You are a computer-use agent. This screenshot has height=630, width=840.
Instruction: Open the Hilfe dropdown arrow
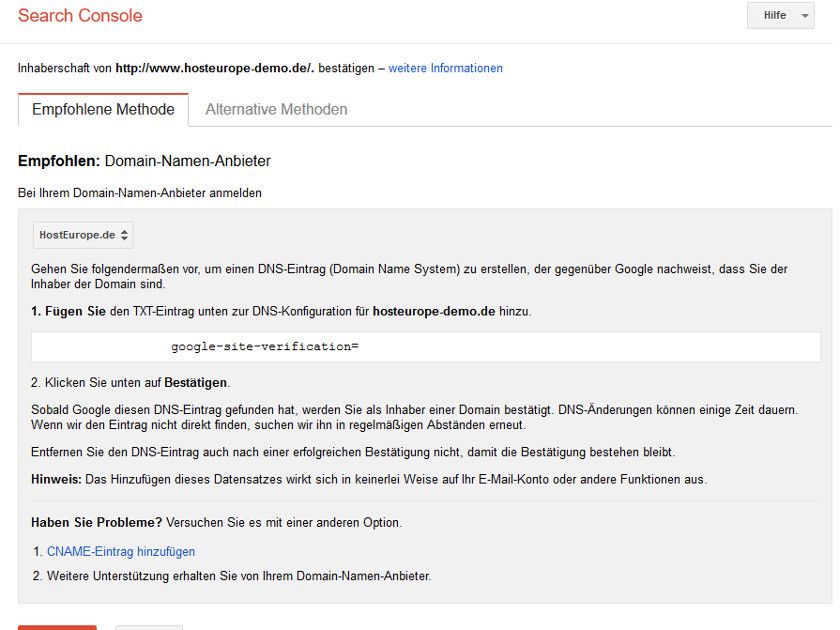point(805,16)
